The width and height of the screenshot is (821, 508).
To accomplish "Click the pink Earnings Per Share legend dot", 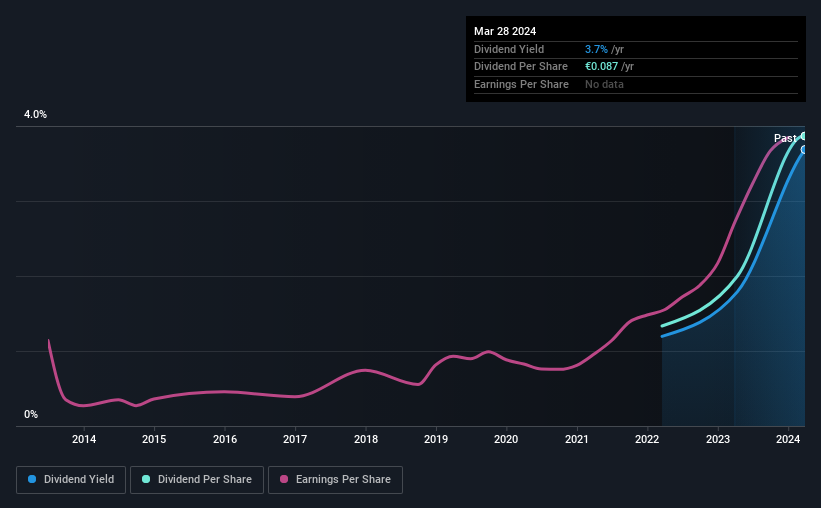I will coord(284,480).
